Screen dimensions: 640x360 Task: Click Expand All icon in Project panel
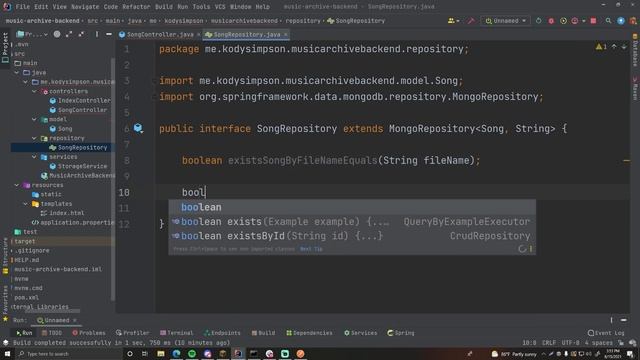point(69,35)
